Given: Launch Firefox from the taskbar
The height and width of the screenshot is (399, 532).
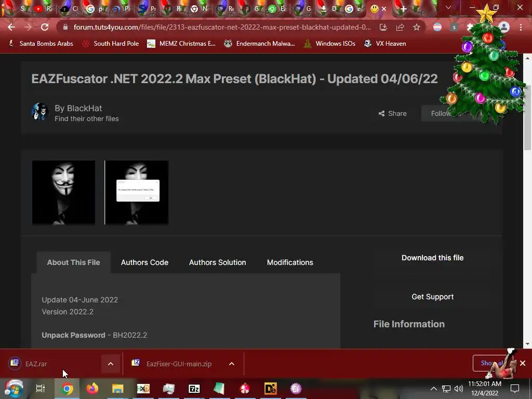Looking at the screenshot, I should pos(92,389).
